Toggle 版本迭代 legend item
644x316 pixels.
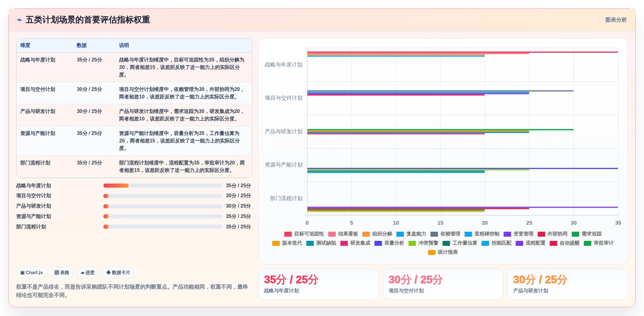pos(287,243)
